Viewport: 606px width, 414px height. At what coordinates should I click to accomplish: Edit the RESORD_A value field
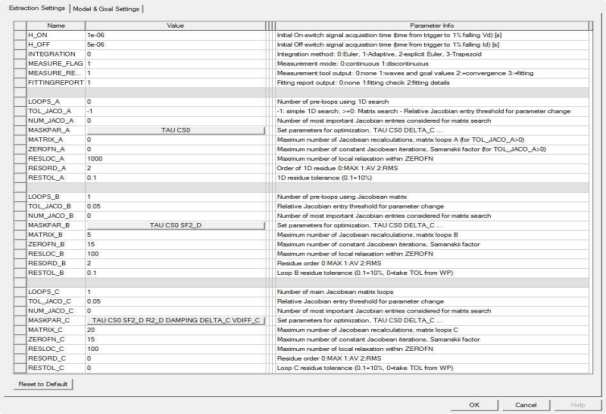(175, 168)
